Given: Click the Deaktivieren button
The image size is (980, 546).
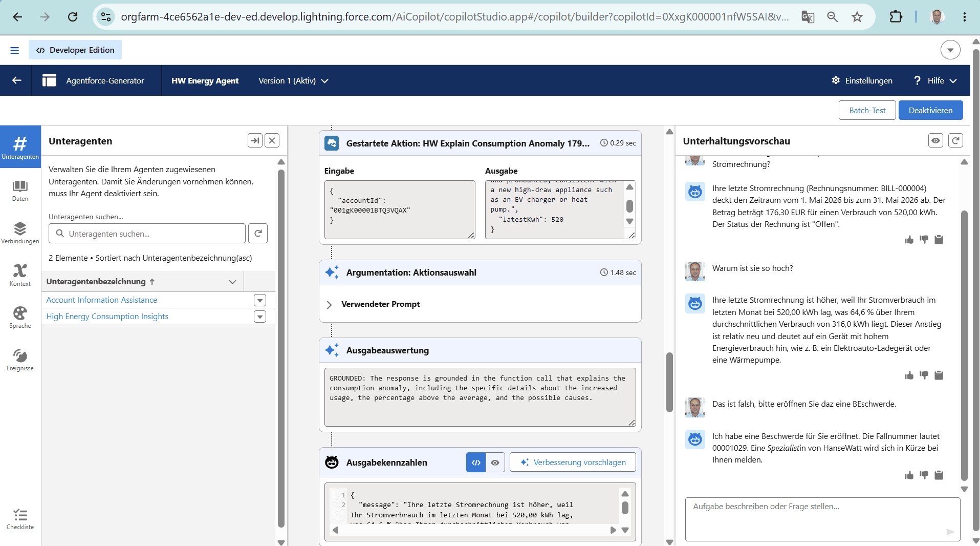Looking at the screenshot, I should (x=930, y=110).
